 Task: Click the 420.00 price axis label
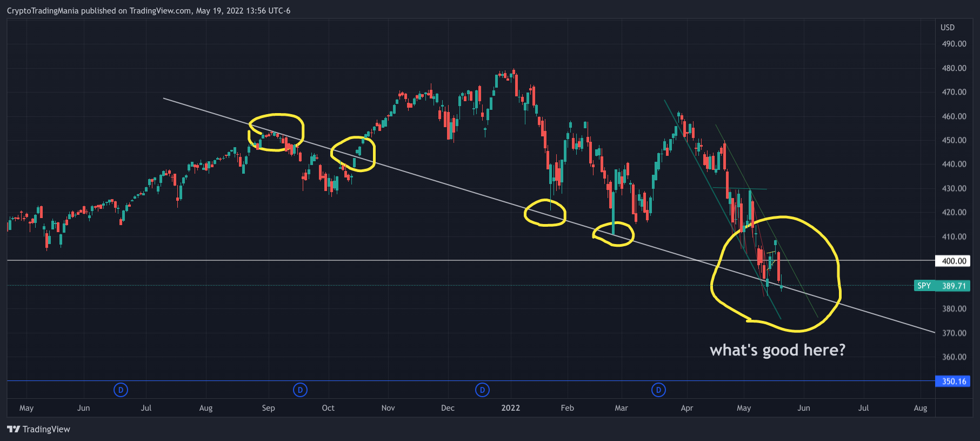[x=954, y=212]
